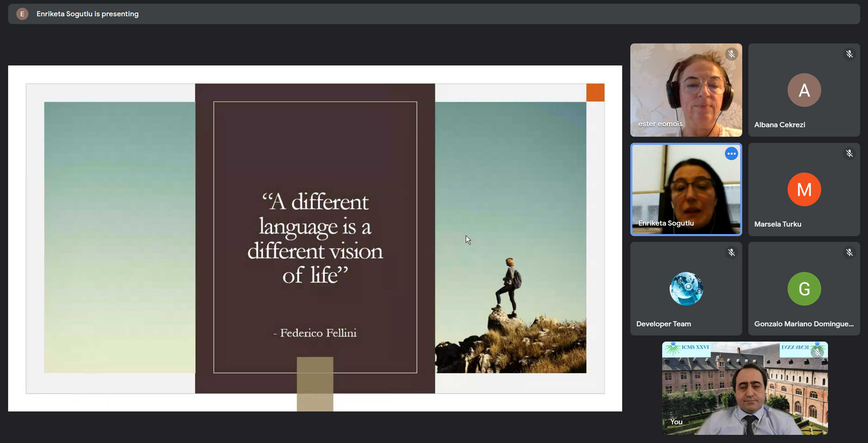Click muted mic icon on Albana Cekrezi tile
The width and height of the screenshot is (868, 443).
pyautogui.click(x=849, y=54)
